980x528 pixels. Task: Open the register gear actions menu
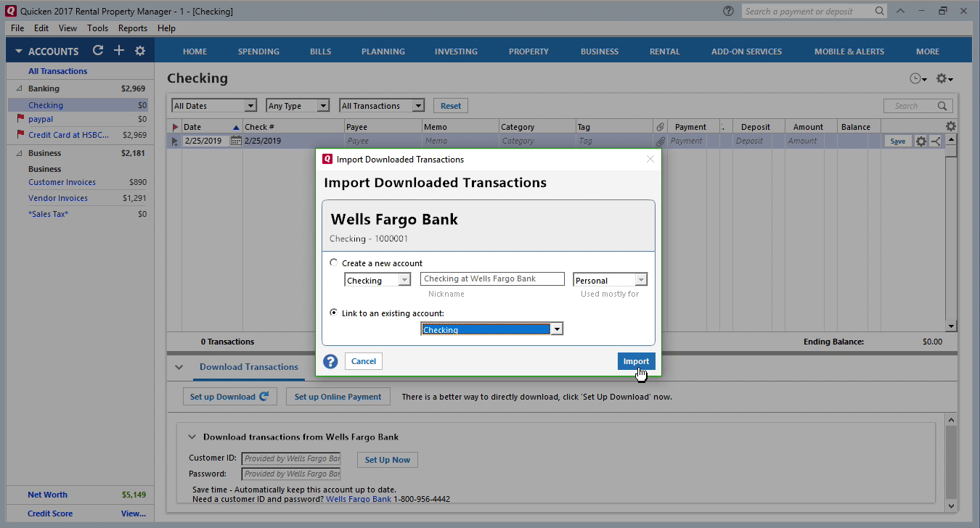(944, 78)
